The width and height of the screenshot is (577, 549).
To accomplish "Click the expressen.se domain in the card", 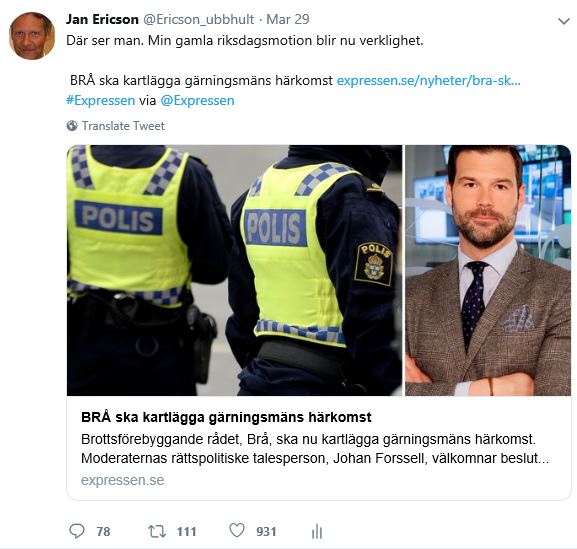I will 123,480.
